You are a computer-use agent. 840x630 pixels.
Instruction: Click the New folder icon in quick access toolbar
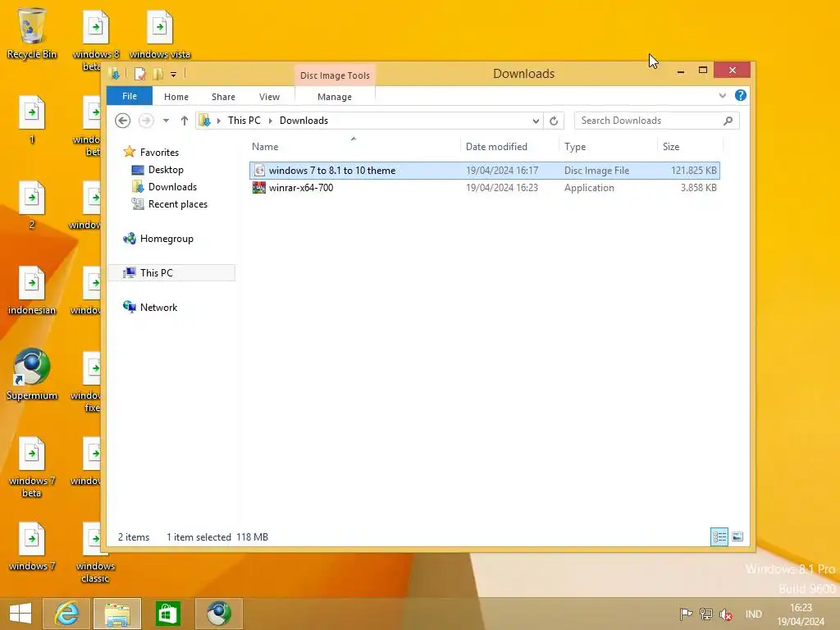157,74
